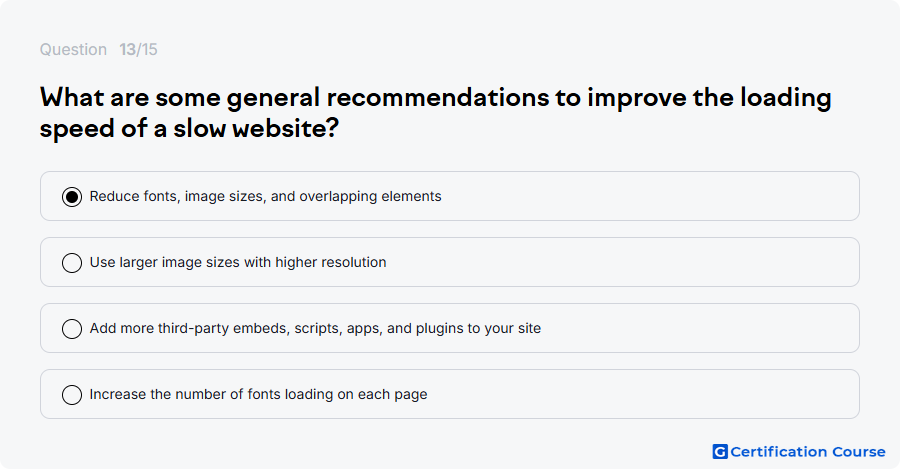The image size is (900, 469).
Task: Click the "Add more third-party embeds, scripts" answer text
Action: (315, 328)
